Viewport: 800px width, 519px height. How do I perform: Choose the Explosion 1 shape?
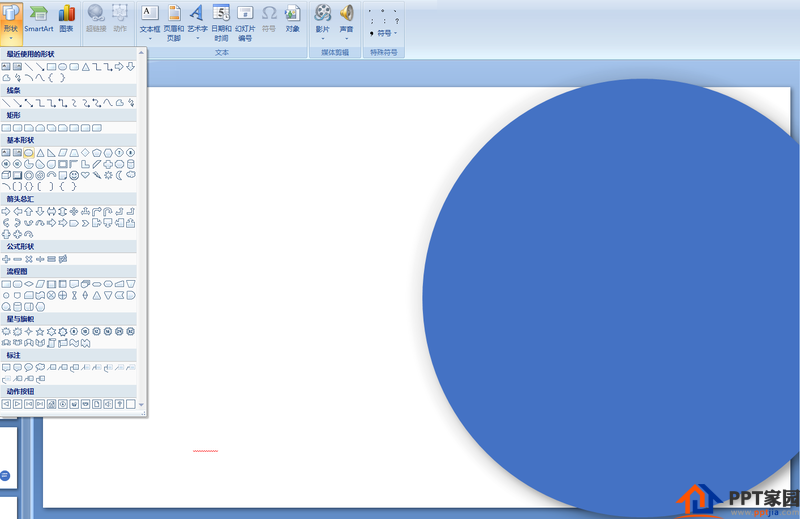point(6,332)
